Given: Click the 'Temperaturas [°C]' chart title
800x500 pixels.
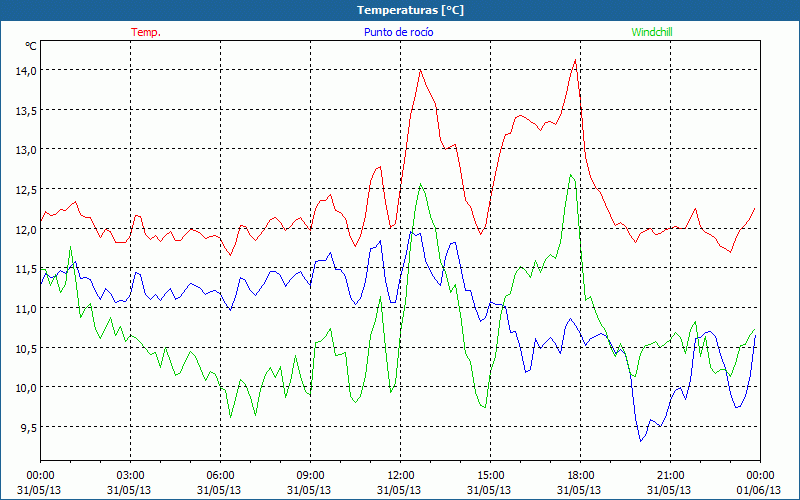Looking at the screenshot, I should coord(410,10).
